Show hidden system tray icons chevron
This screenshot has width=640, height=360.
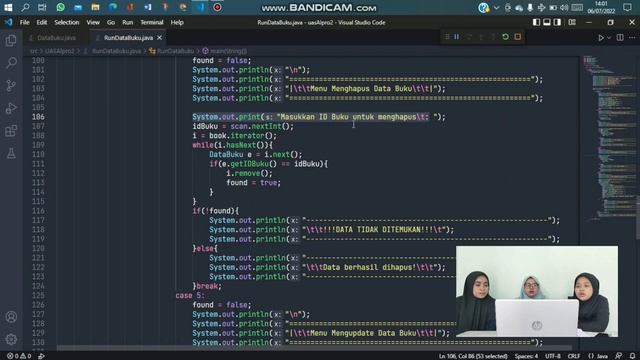point(496,7)
